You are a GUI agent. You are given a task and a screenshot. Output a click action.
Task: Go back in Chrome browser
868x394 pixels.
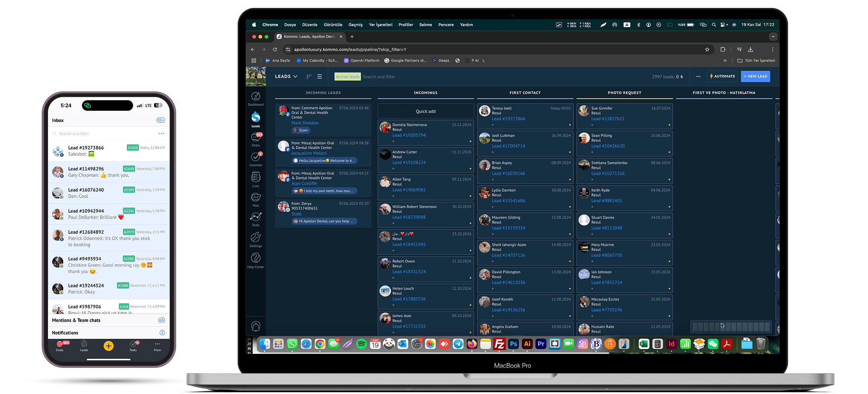point(252,49)
